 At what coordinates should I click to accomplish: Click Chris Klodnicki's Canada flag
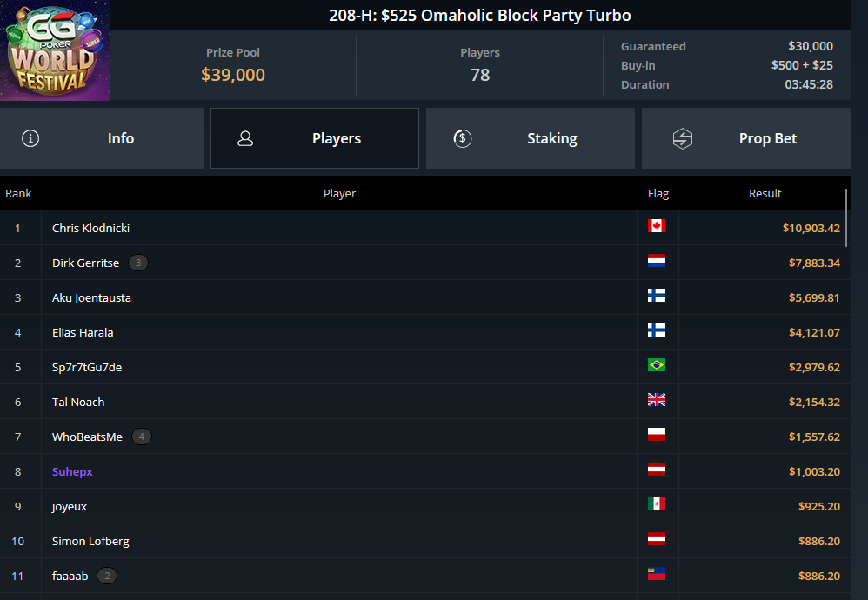point(657,226)
